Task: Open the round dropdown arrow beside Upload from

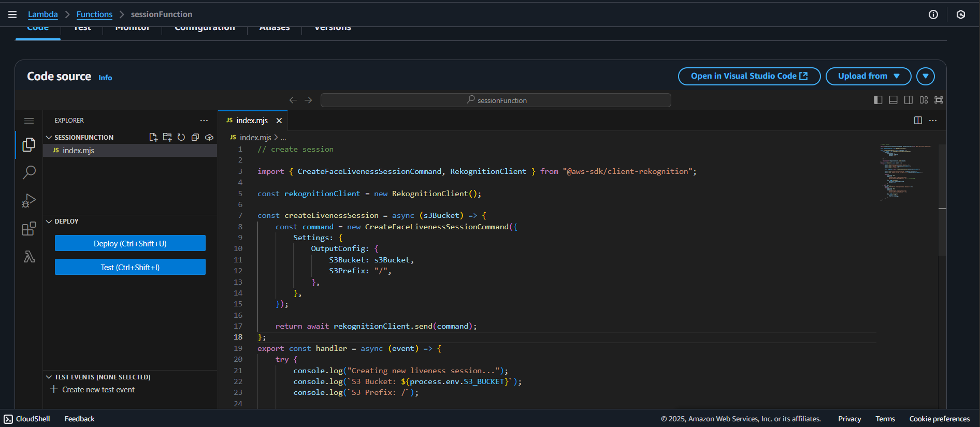Action: [926, 76]
